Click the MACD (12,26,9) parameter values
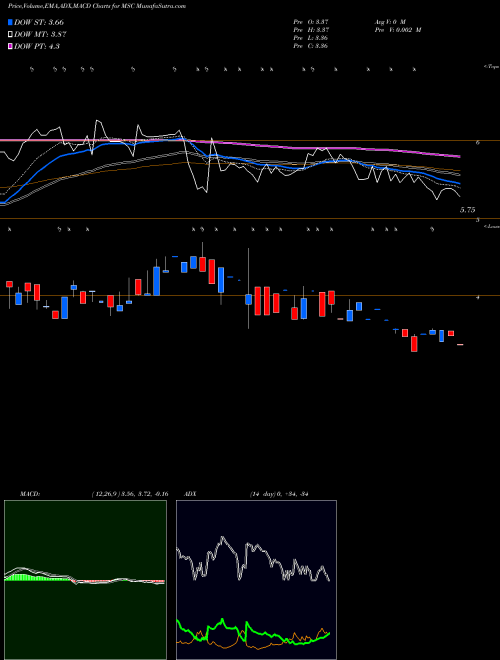The width and height of the screenshot is (500, 660). (x=129, y=494)
